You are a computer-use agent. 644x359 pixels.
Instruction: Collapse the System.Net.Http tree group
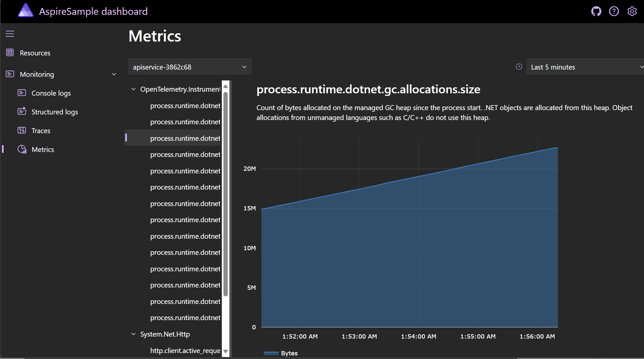point(133,334)
